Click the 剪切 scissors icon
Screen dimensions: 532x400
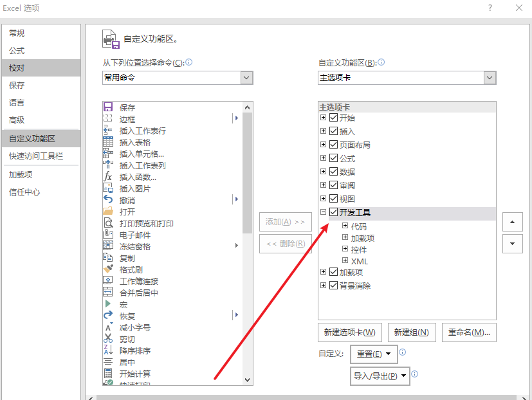[x=108, y=339]
